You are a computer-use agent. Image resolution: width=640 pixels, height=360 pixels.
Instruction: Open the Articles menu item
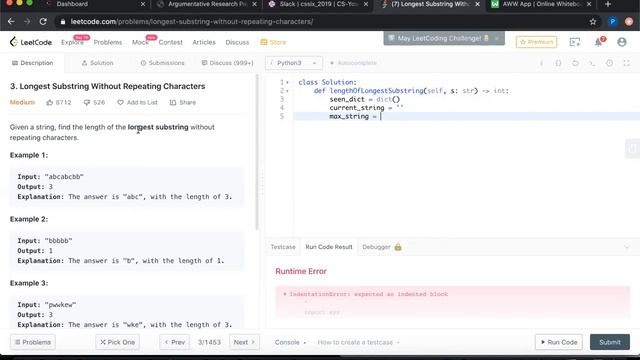(204, 42)
